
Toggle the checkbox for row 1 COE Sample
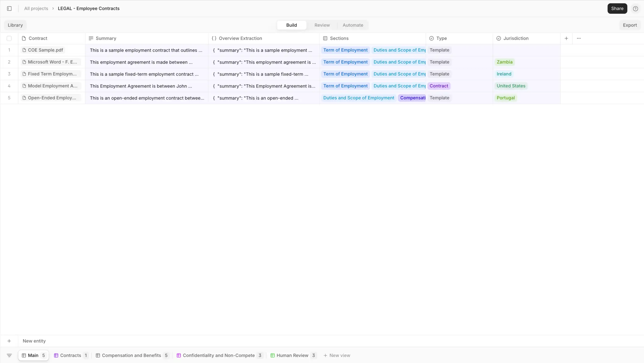9,50
